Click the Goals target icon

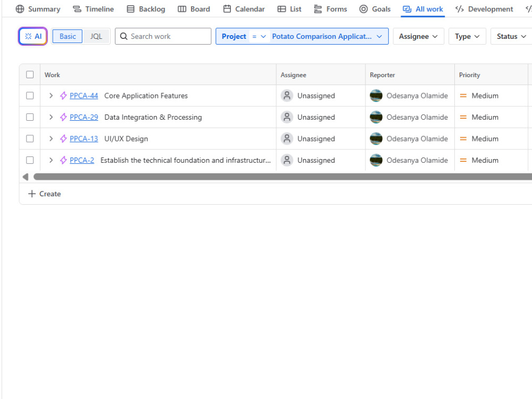point(363,9)
